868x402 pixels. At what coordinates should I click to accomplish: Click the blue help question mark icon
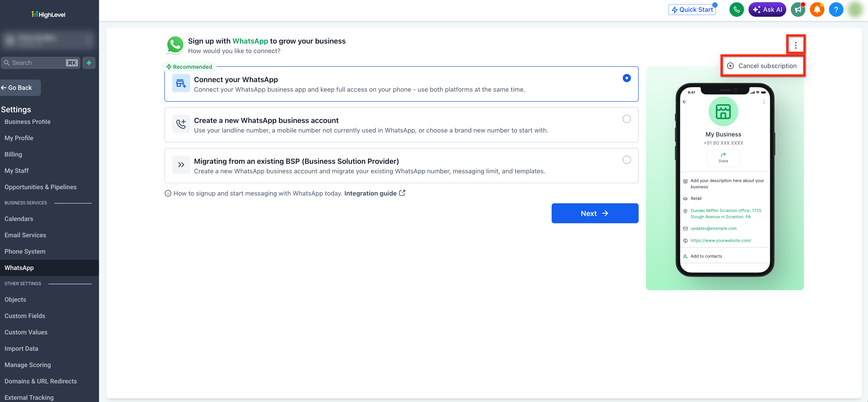click(x=836, y=10)
